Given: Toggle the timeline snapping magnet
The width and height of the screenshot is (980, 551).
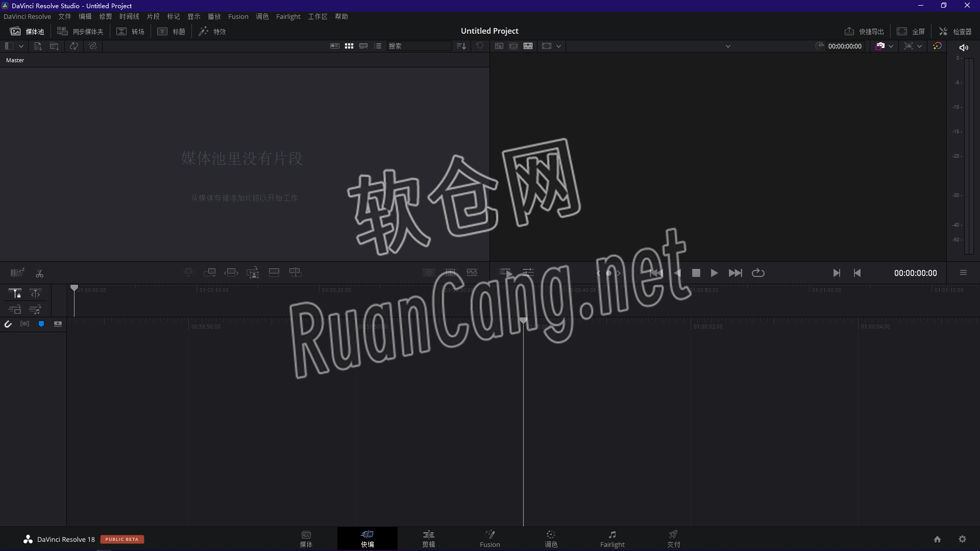Looking at the screenshot, I should click(8, 324).
